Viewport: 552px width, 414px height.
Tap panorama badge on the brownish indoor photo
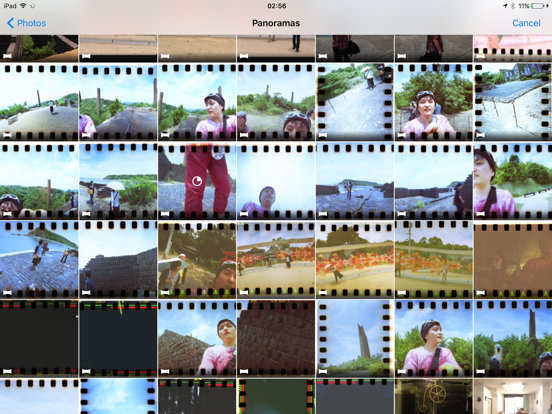pyautogui.click(x=481, y=292)
